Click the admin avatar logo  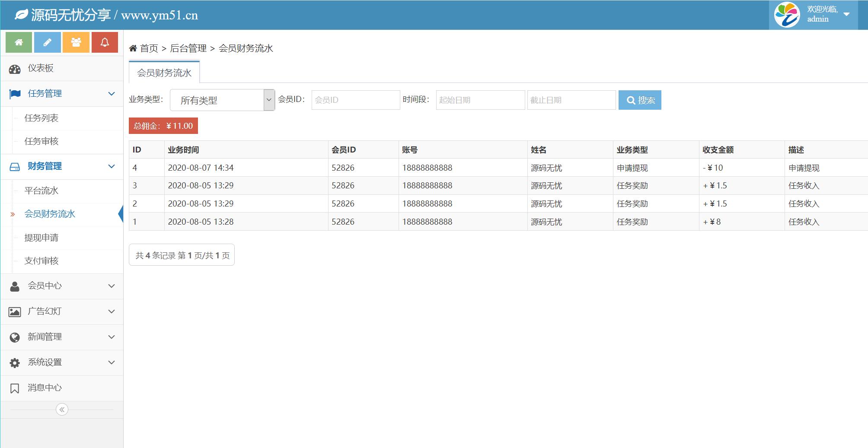coord(787,15)
